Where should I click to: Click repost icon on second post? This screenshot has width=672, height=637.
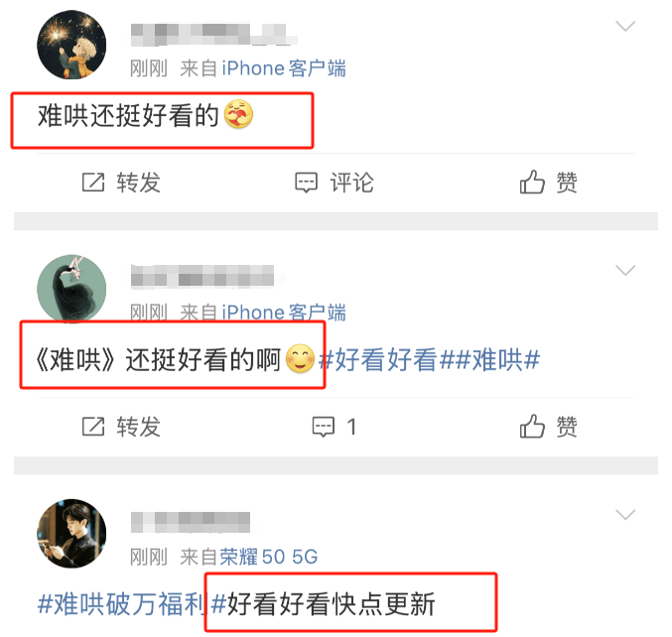click(x=93, y=427)
